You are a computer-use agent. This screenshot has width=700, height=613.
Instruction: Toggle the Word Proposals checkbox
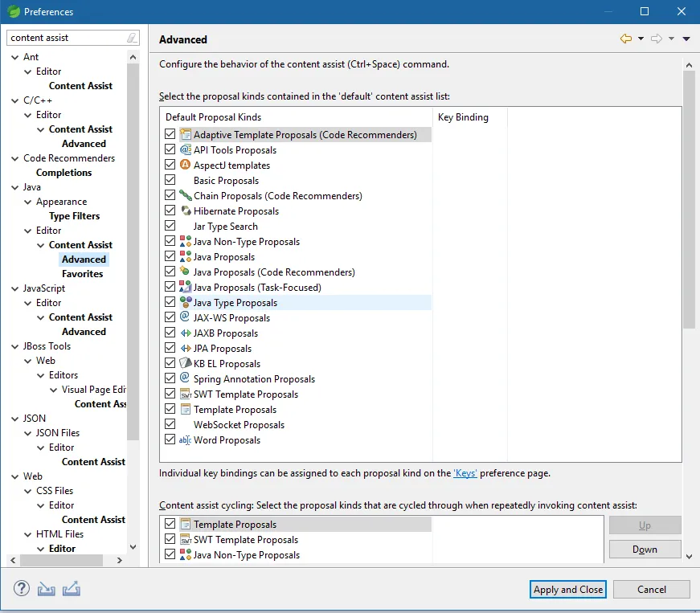[170, 439]
